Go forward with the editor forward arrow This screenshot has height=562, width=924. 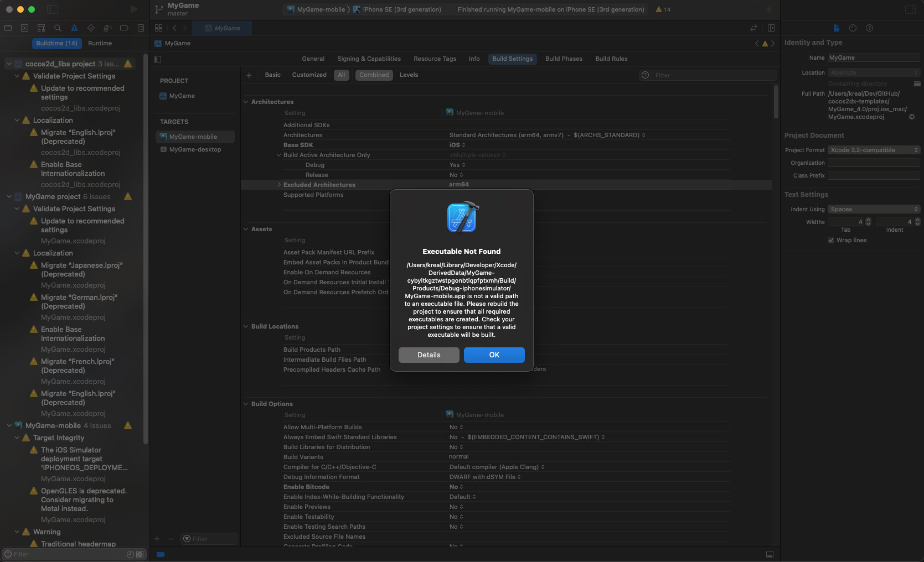(x=185, y=28)
